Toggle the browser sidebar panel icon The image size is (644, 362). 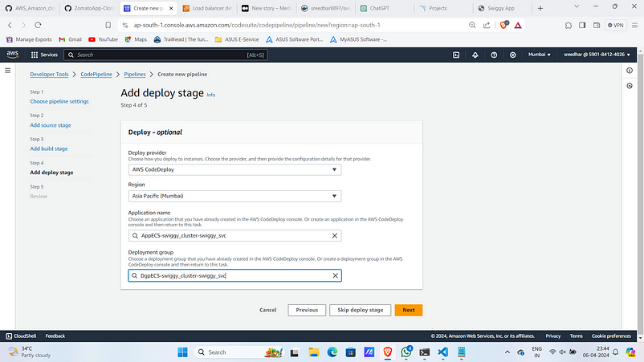click(582, 25)
